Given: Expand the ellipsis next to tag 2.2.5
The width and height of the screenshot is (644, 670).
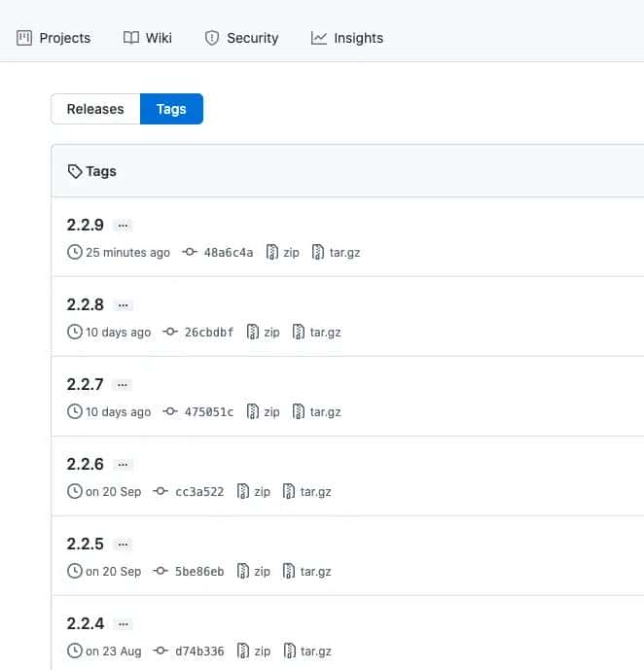Looking at the screenshot, I should pyautogui.click(x=123, y=544).
